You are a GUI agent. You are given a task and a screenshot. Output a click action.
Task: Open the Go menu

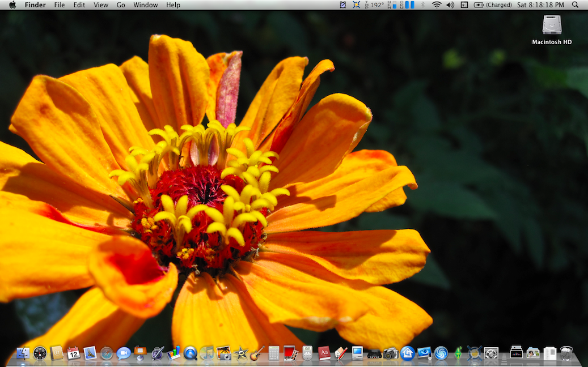[x=121, y=5]
